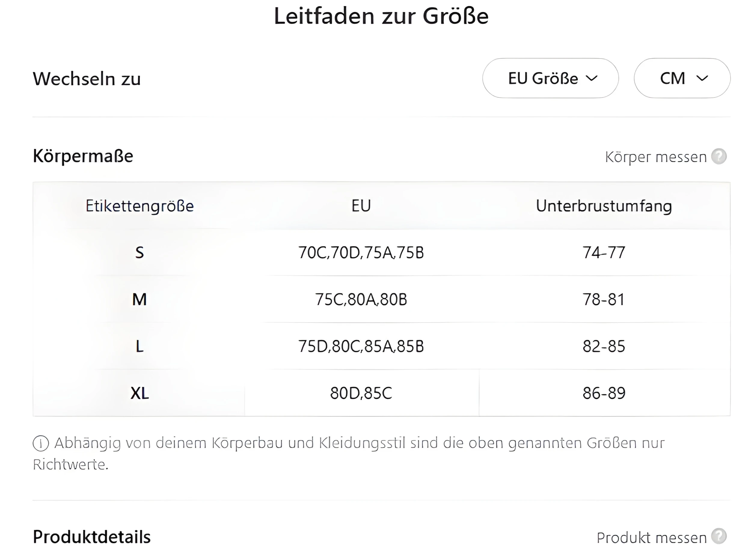Click the Körpermaße section heading
Image resolution: width=754 pixels, height=560 pixels.
coord(83,156)
